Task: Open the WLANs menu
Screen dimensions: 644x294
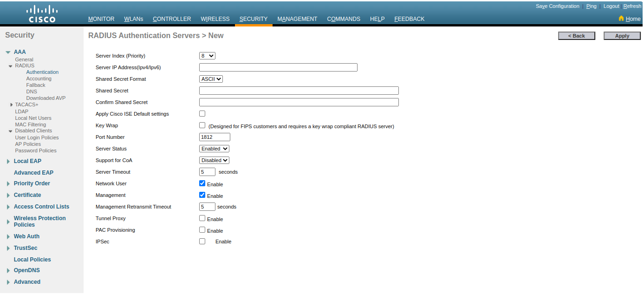Action: [x=134, y=19]
